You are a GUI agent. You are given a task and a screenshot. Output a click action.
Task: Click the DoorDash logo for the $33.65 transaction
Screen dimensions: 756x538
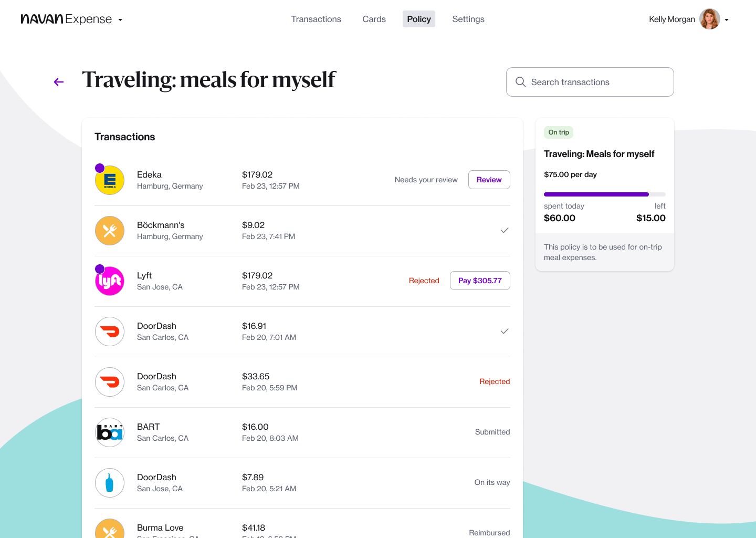point(110,382)
